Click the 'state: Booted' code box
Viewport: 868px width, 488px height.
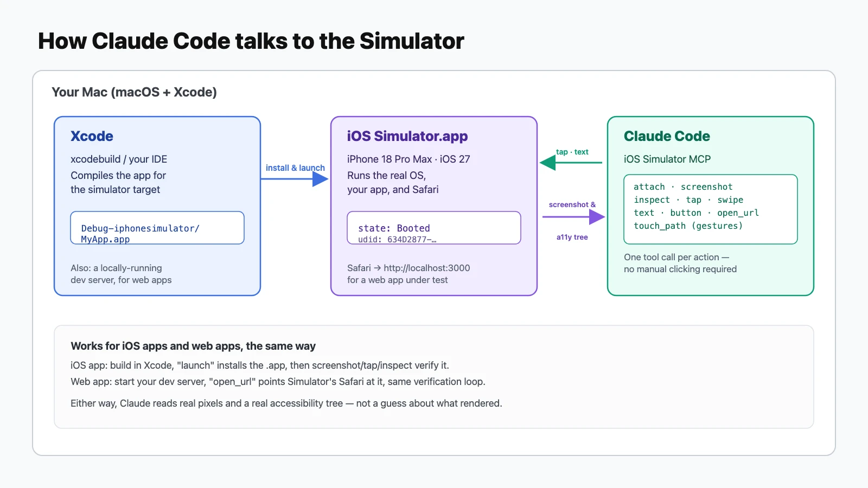tap(434, 228)
